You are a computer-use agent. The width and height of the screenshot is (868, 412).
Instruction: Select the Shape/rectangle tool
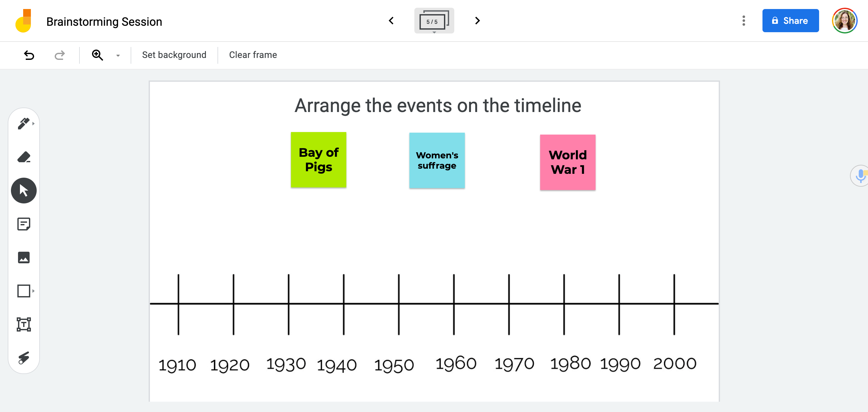(x=23, y=291)
